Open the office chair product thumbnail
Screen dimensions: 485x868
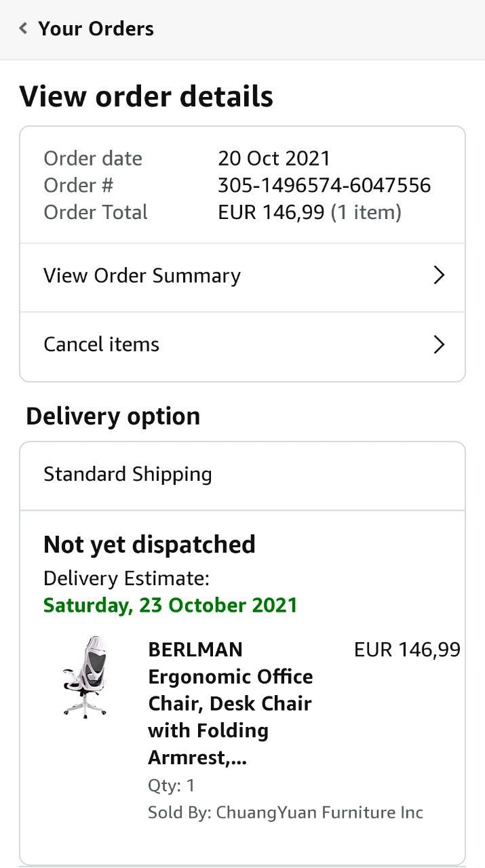(x=84, y=677)
